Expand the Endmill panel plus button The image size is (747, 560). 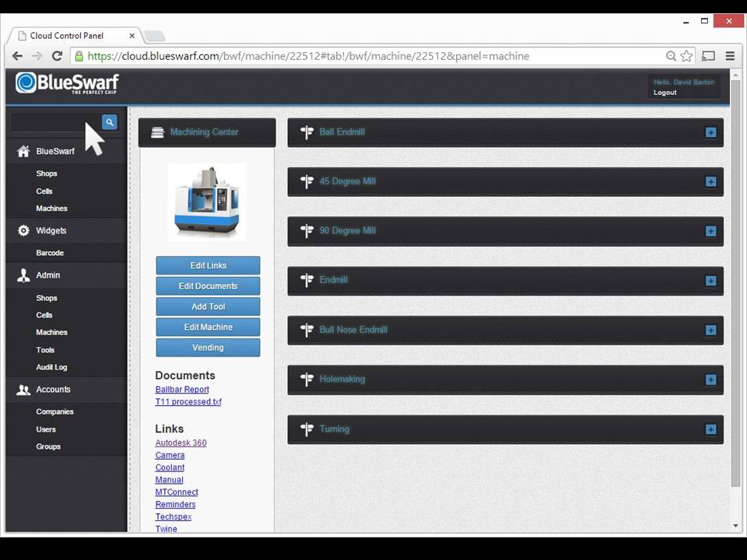click(x=710, y=281)
